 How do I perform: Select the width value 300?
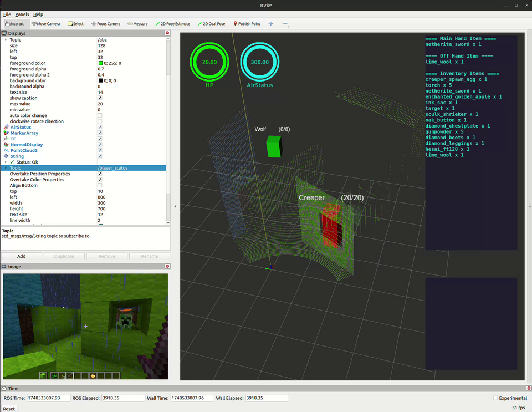tap(101, 203)
